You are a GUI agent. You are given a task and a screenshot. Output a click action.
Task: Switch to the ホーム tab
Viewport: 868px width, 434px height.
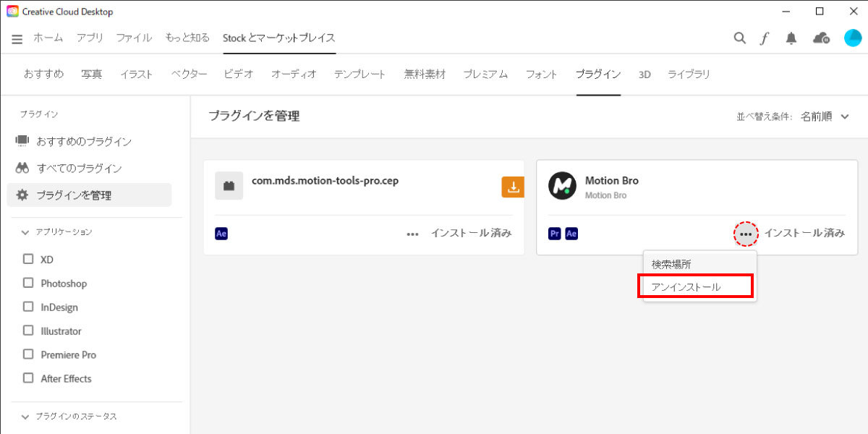coord(48,38)
